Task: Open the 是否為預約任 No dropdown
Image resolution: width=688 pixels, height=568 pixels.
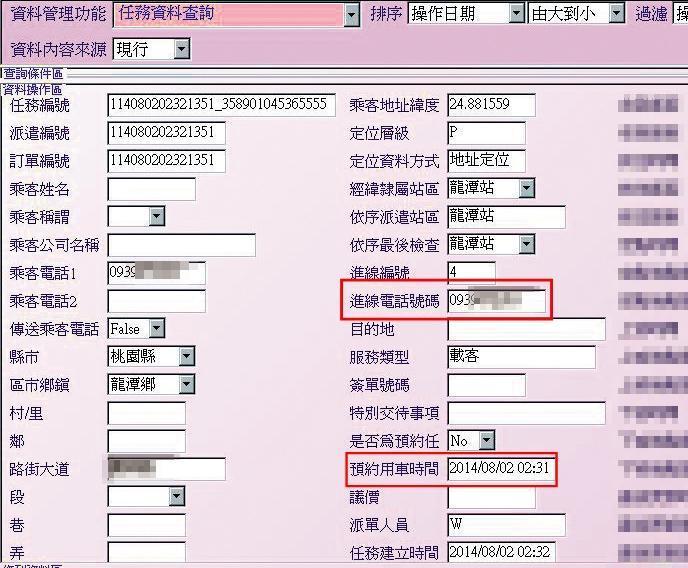Action: [x=487, y=440]
